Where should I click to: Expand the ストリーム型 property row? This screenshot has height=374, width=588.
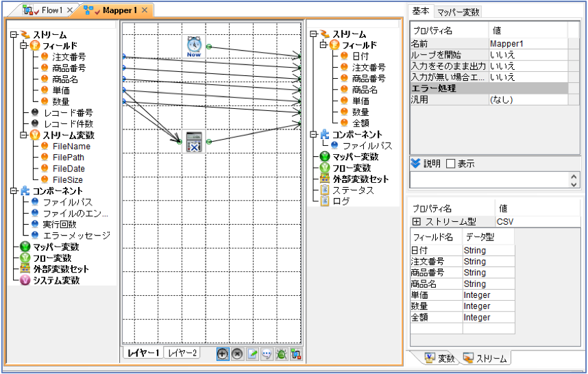pyautogui.click(x=416, y=222)
